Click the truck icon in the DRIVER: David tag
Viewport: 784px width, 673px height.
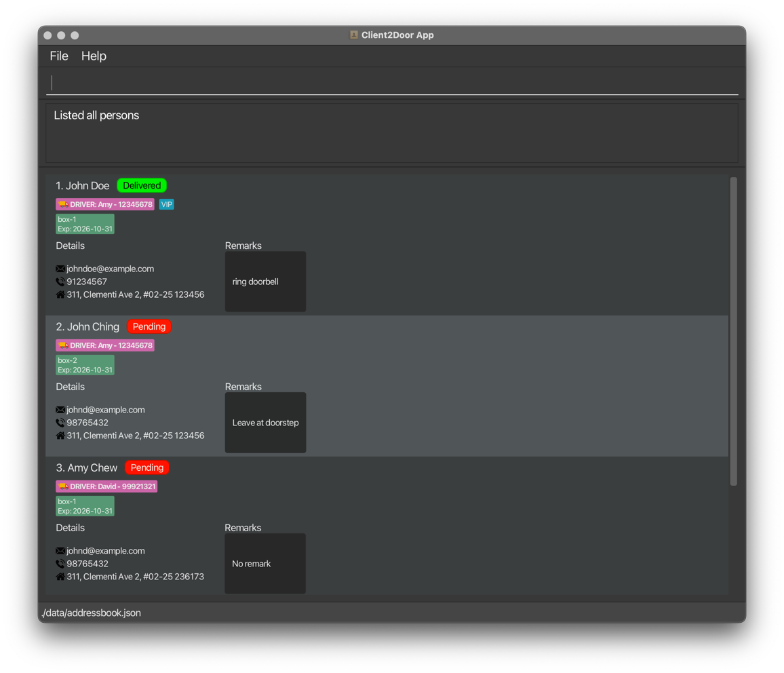coord(63,486)
